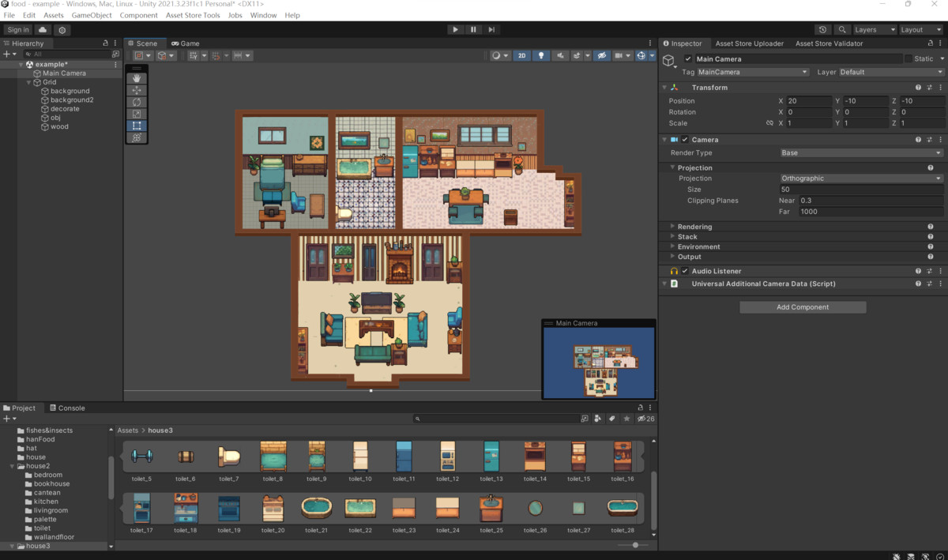Click the Sign in button
The height and width of the screenshot is (560, 948).
click(17, 29)
